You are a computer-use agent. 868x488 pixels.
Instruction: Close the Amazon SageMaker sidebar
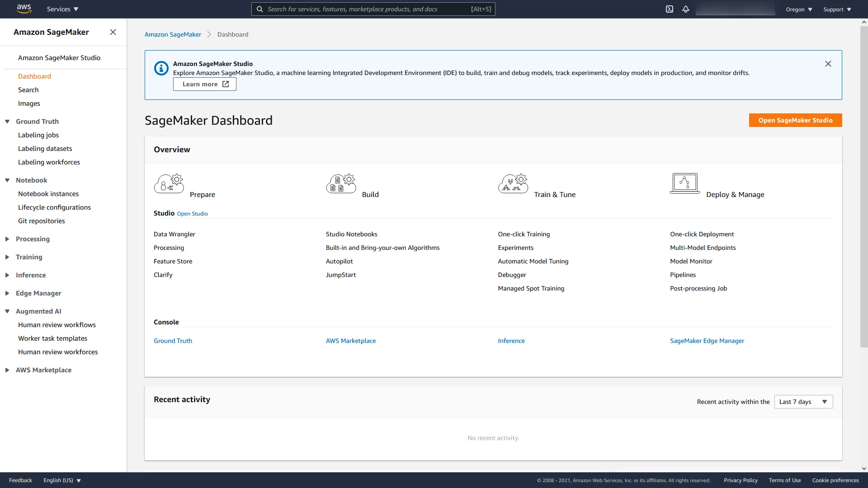coord(113,32)
